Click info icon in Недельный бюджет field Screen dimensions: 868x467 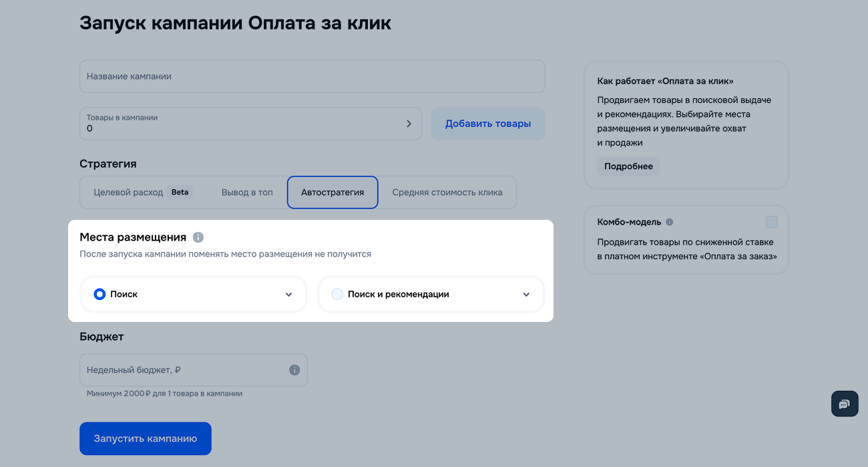tap(294, 370)
